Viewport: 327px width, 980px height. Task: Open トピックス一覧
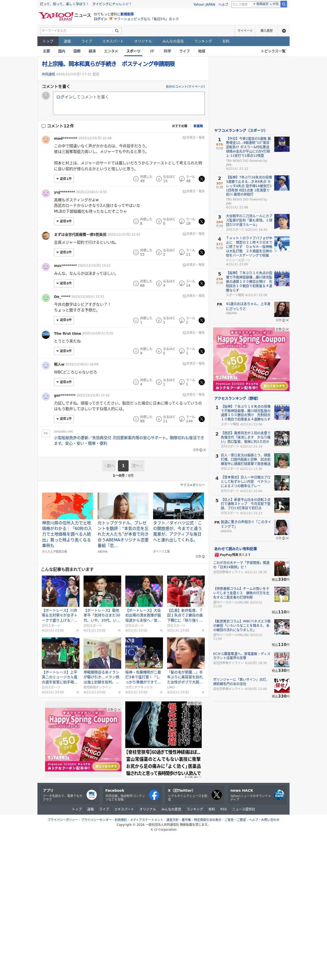coord(273,51)
